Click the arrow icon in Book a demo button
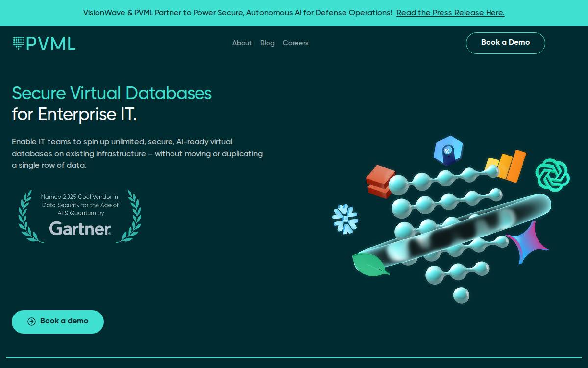Screen dimensions: 588x368 point(31,321)
